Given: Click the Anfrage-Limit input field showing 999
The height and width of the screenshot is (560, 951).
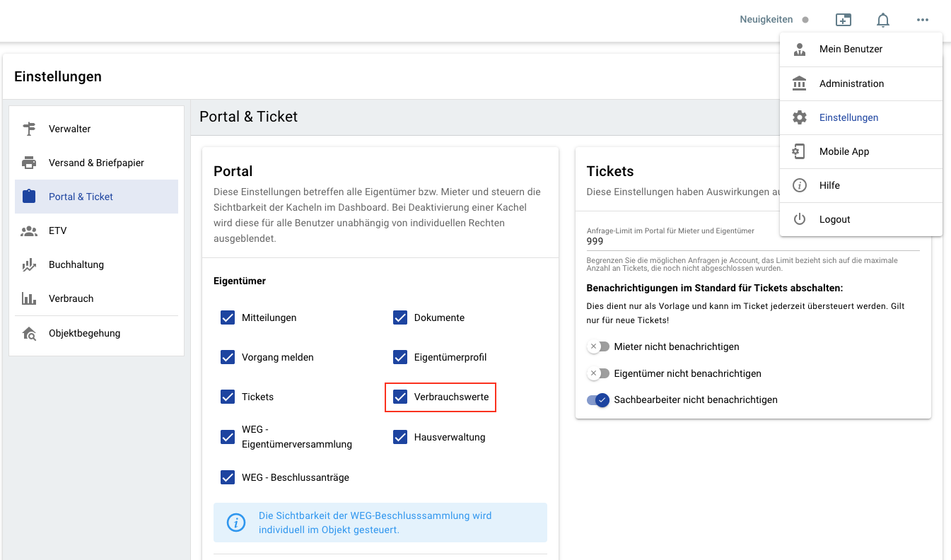Looking at the screenshot, I should point(753,241).
